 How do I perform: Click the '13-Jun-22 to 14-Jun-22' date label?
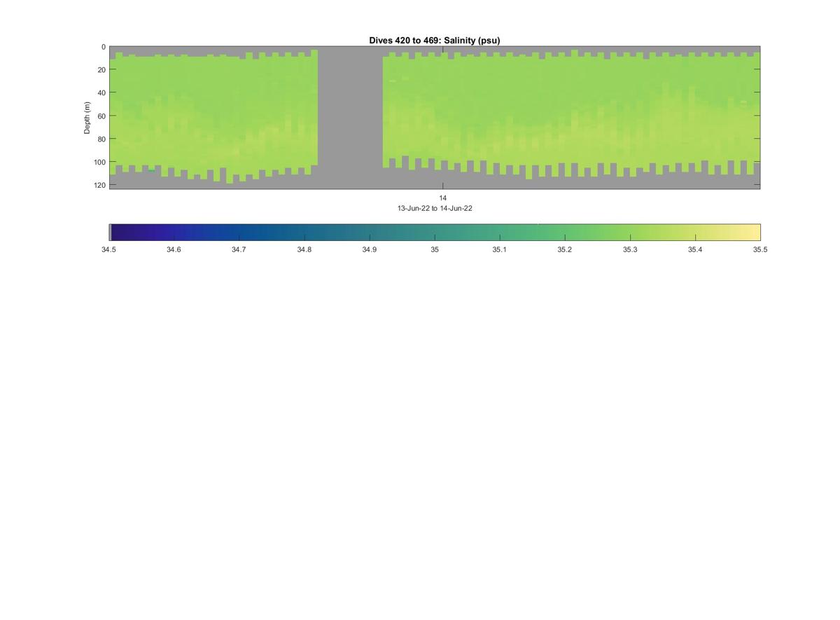435,208
